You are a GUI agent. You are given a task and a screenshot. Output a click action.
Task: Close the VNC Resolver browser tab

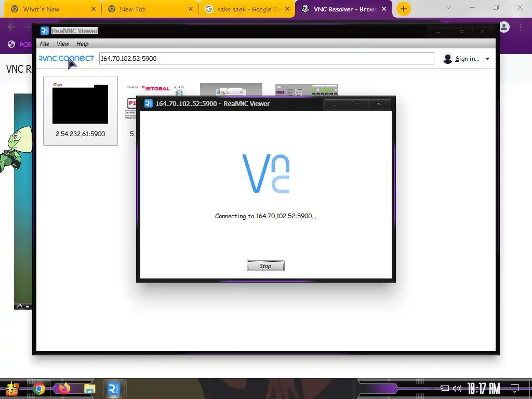(384, 9)
